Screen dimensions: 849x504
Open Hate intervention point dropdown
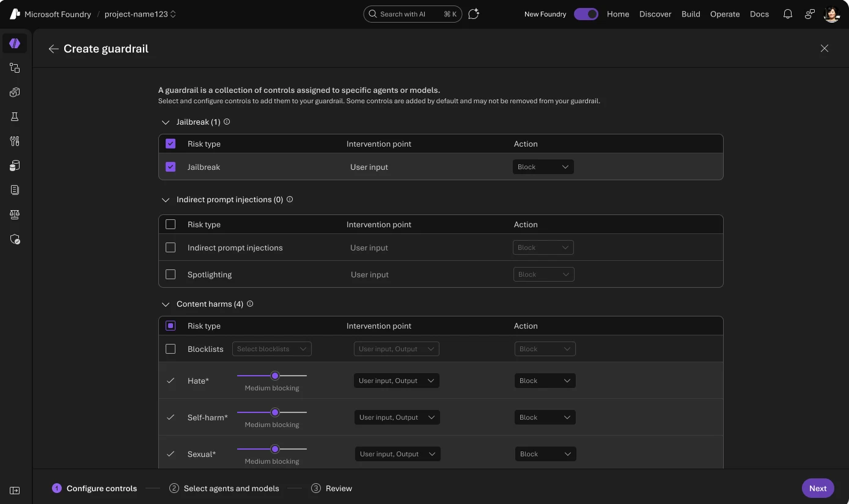pyautogui.click(x=397, y=381)
